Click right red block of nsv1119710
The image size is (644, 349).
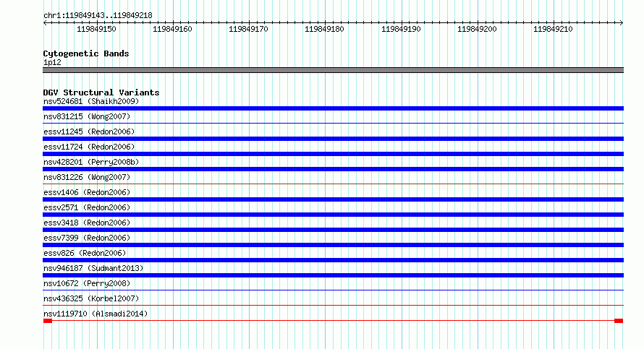[619, 321]
